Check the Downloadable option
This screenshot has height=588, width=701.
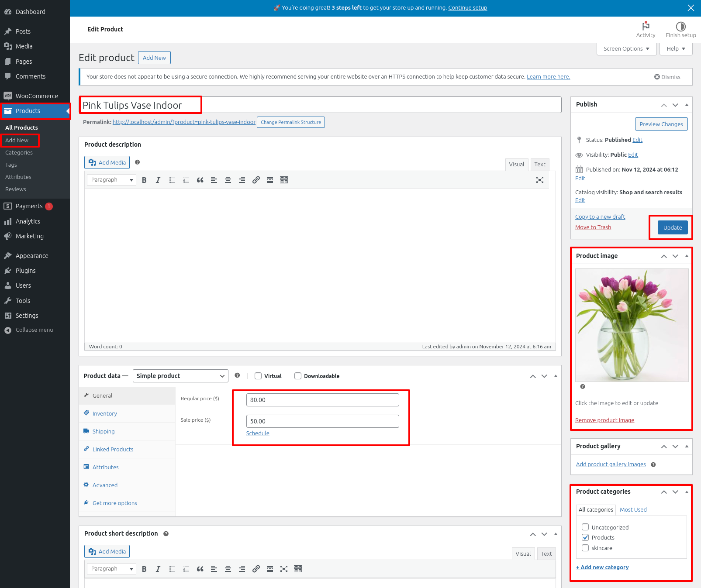(x=298, y=376)
